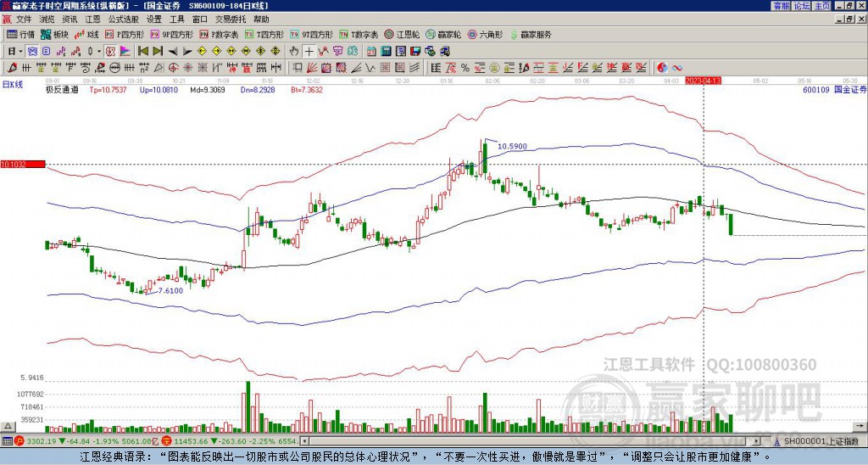The width and height of the screenshot is (868, 465).
Task: Click the red target crosshair circle icon
Action: point(173,68)
